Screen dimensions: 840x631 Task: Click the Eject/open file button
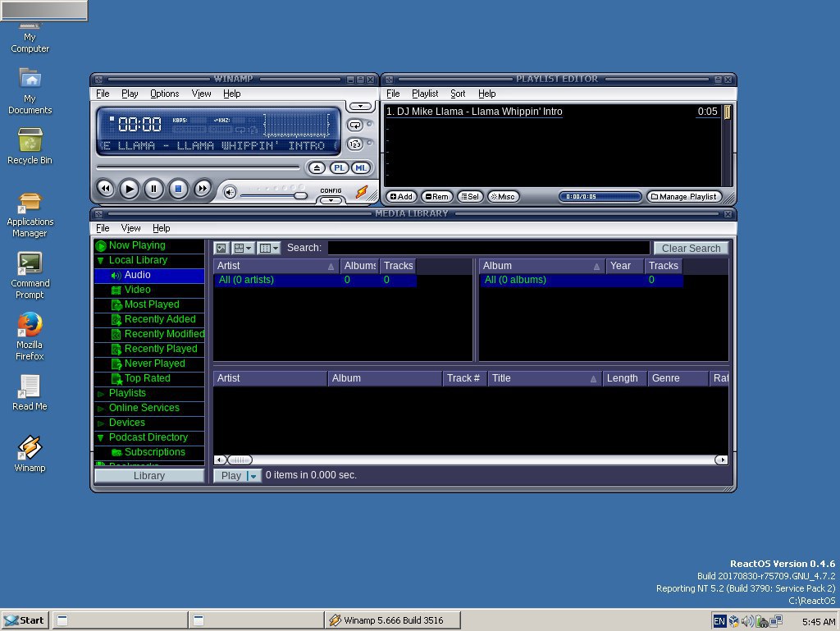tap(317, 168)
